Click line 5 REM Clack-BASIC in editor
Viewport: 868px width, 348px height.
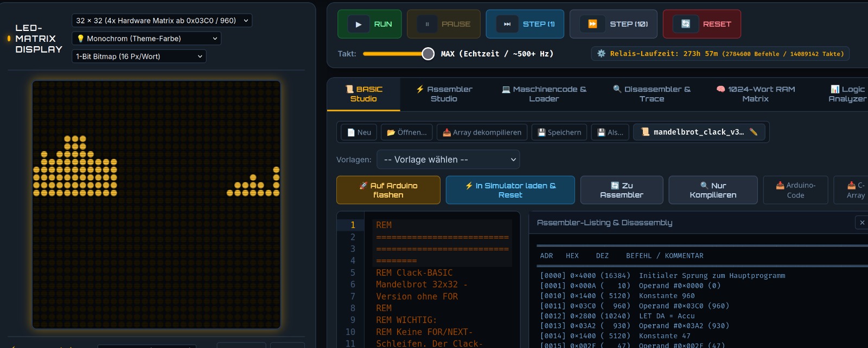pos(414,273)
